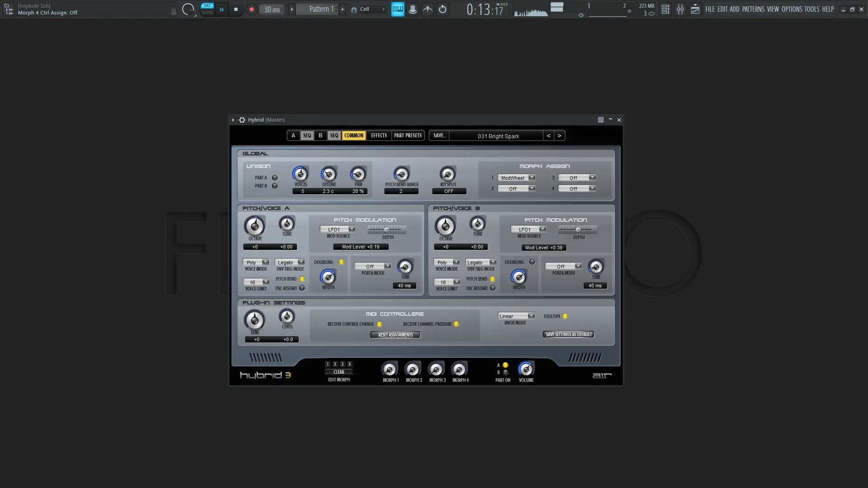
Task: Click Save Settings As Default button
Action: [x=568, y=334]
